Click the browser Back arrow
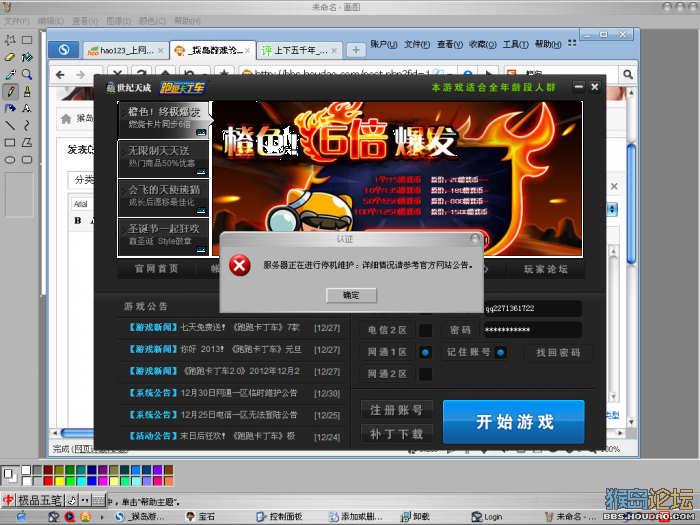Screen dimensions: 700x525 [60, 75]
